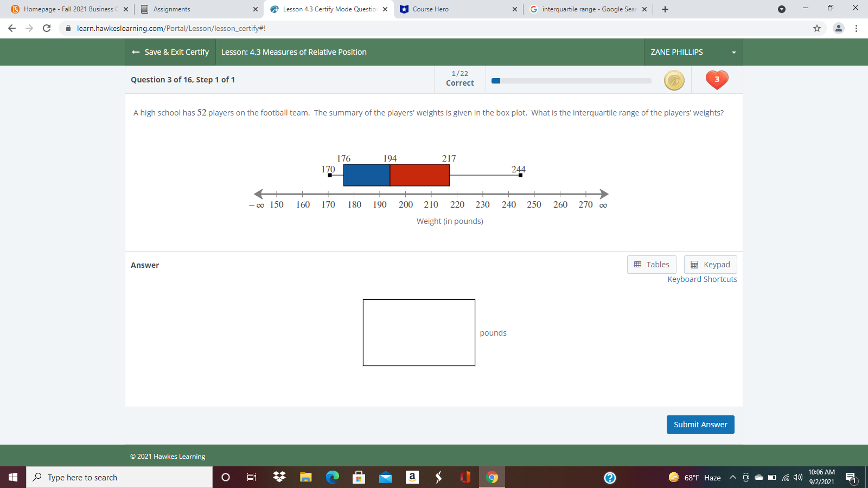Click the answer input box for pounds
This screenshot has width=868, height=488.
coord(419,332)
